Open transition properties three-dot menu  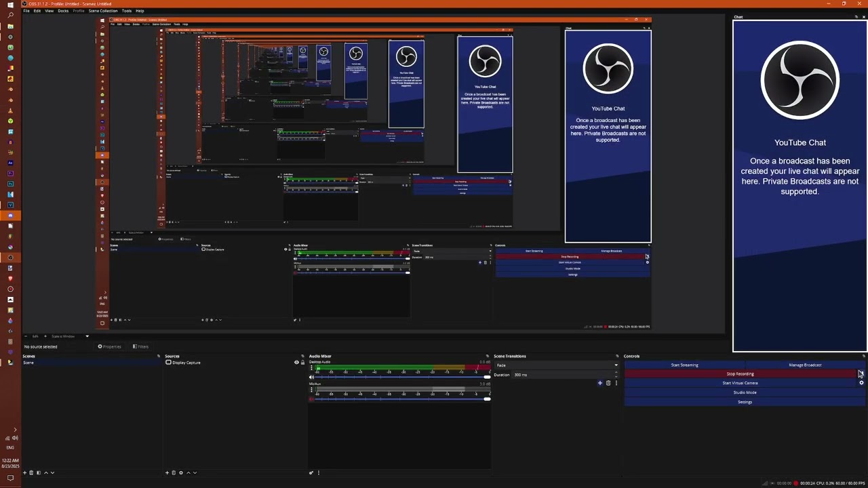point(616,383)
